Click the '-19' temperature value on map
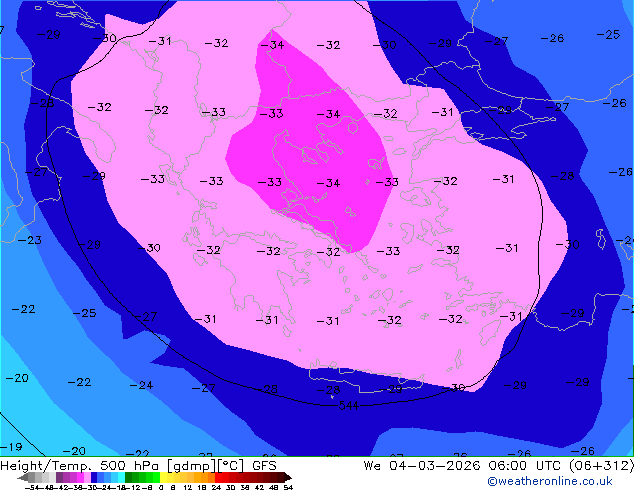The height and width of the screenshot is (490, 634). (11, 447)
